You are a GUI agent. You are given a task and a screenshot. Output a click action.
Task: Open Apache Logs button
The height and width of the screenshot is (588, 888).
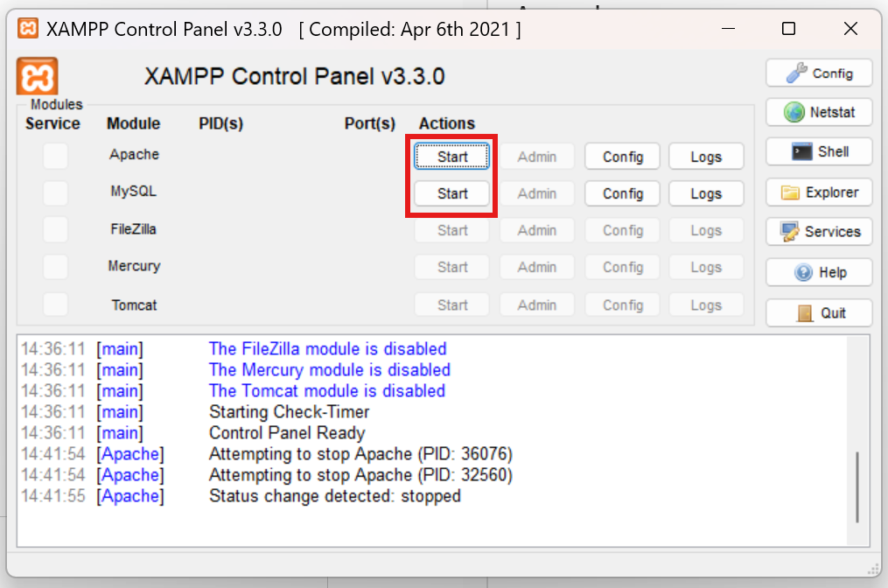[706, 157]
